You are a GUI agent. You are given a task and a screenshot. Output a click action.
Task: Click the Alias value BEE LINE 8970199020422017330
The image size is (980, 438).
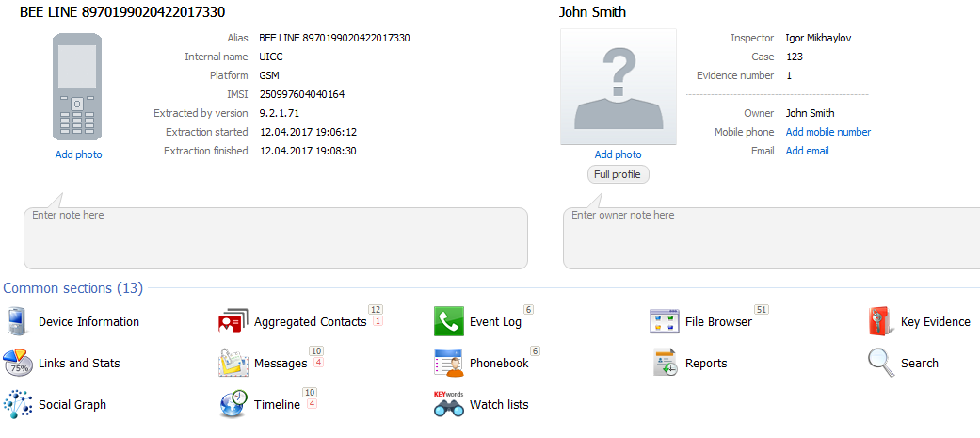334,39
